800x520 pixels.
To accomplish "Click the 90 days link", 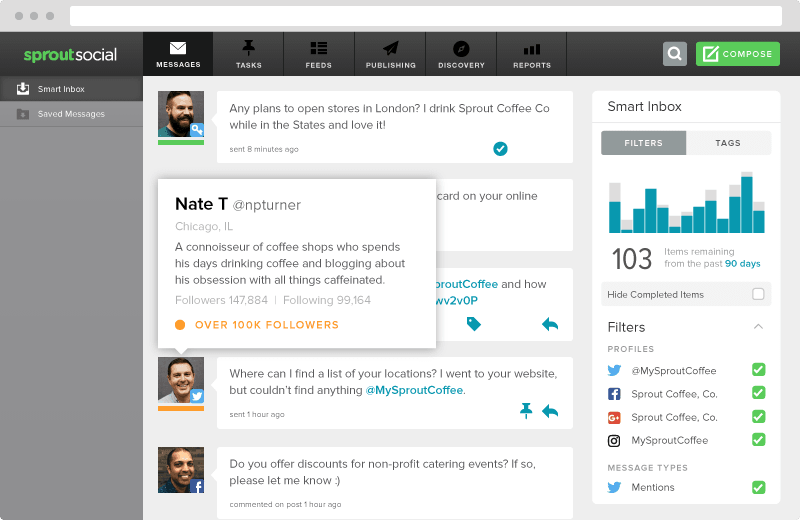I will tap(742, 263).
